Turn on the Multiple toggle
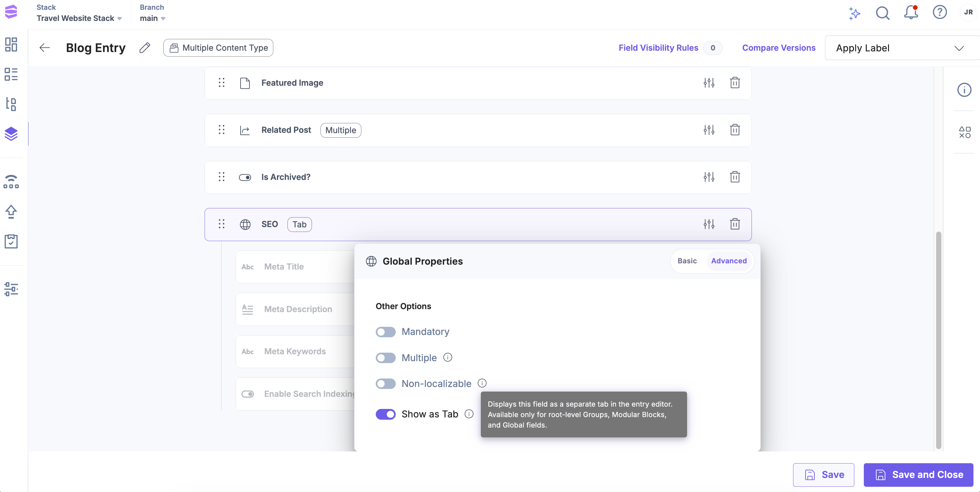The width and height of the screenshot is (980, 492). point(385,358)
